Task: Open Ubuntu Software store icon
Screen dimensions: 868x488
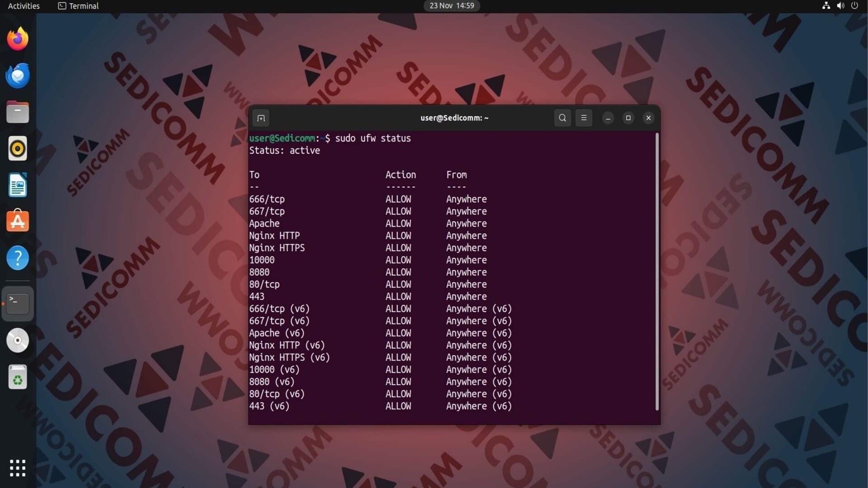Action: [18, 221]
